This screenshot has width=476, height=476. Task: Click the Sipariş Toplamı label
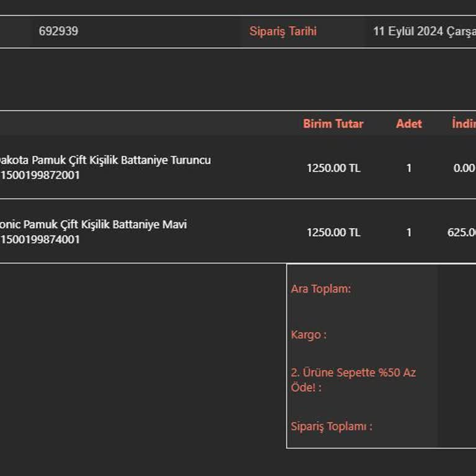coord(331,426)
